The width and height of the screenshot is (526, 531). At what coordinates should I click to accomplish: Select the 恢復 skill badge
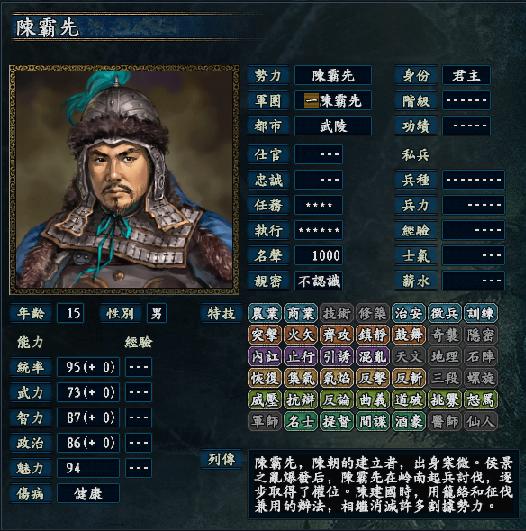tap(265, 378)
